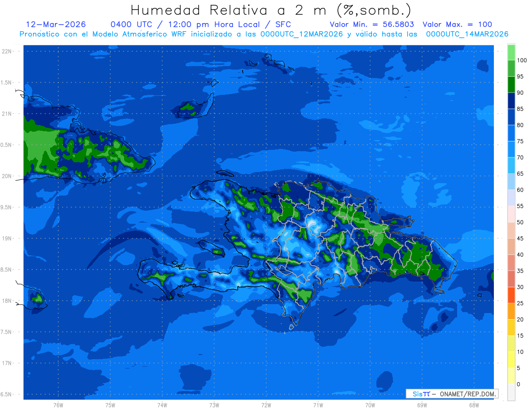
Task: Select the "69W" longitude label
Action: point(422,405)
